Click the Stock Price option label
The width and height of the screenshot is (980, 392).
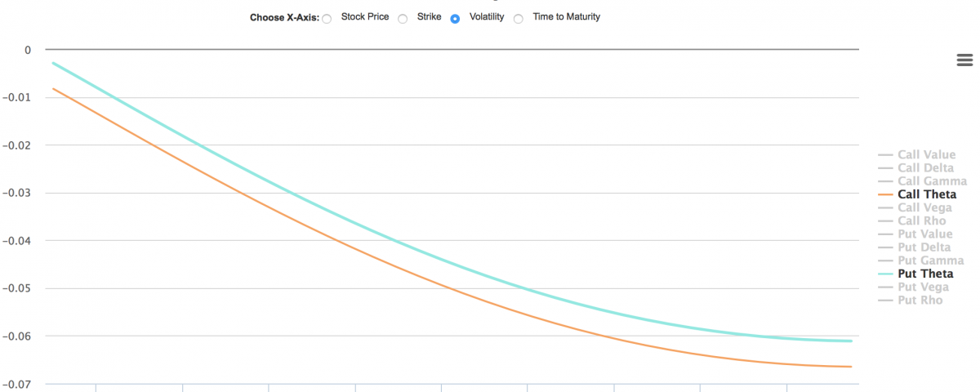point(364,16)
